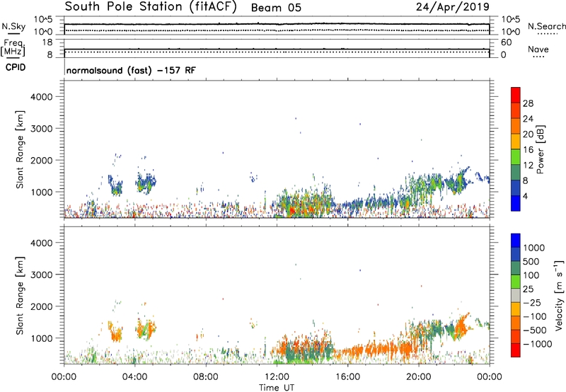Pick the red top segment of power color bar
The height and width of the screenshot is (392, 566).
(x=516, y=95)
